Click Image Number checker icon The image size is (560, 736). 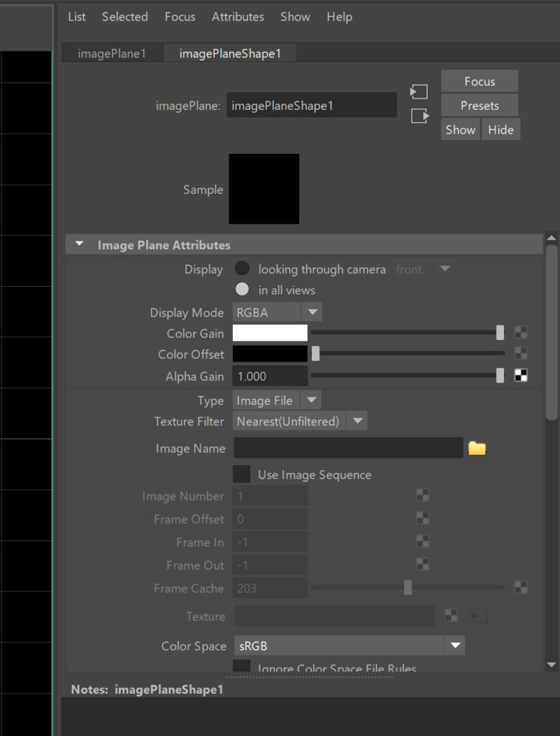tap(423, 495)
